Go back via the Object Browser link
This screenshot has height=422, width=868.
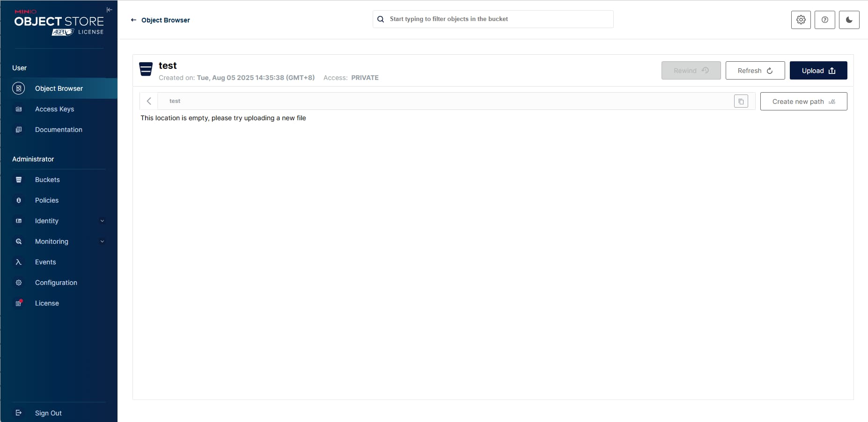[165, 20]
